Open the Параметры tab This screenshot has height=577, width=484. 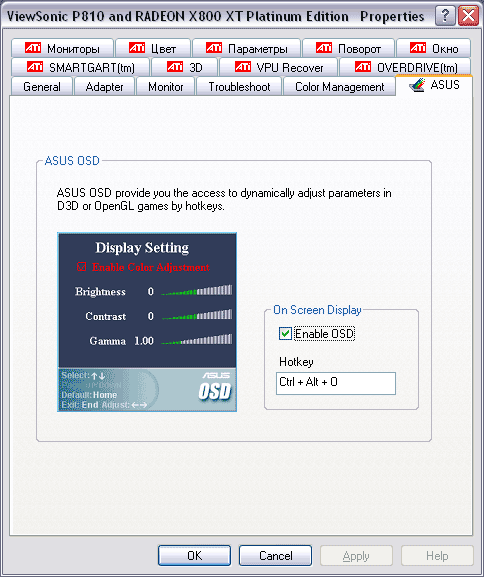(246, 48)
